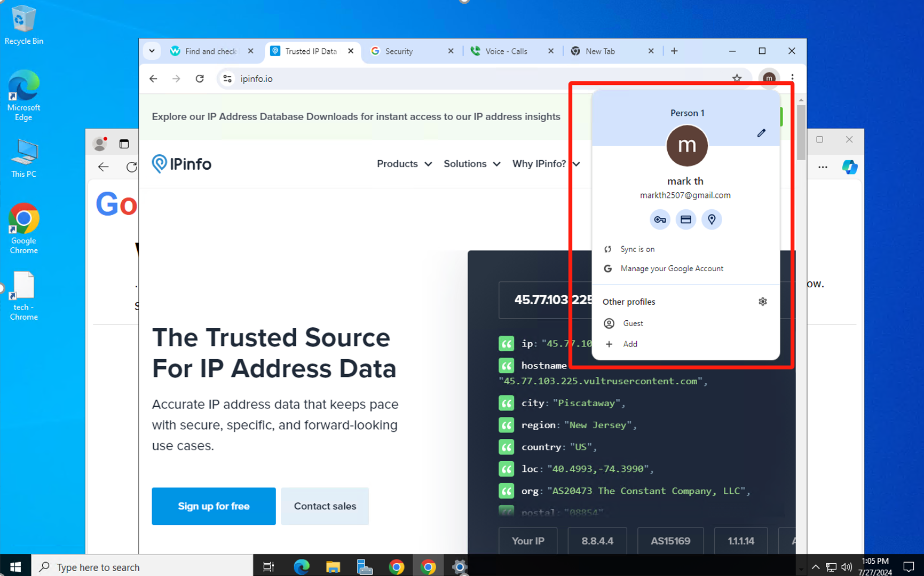Click Sign up for free button
The height and width of the screenshot is (576, 924).
214,506
